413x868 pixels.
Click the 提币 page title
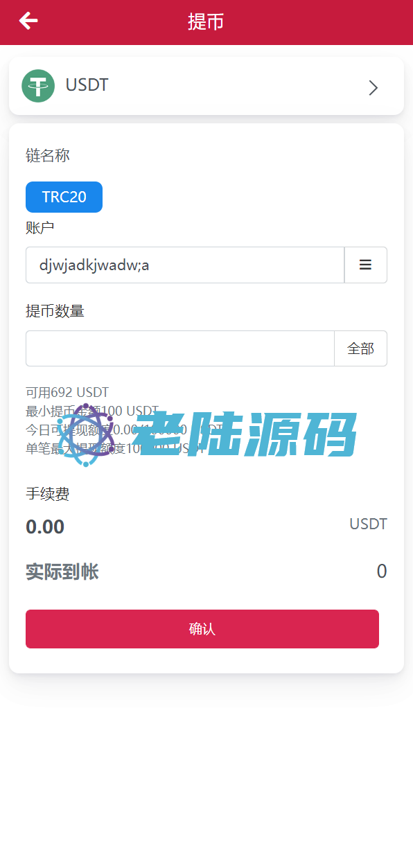click(206, 21)
